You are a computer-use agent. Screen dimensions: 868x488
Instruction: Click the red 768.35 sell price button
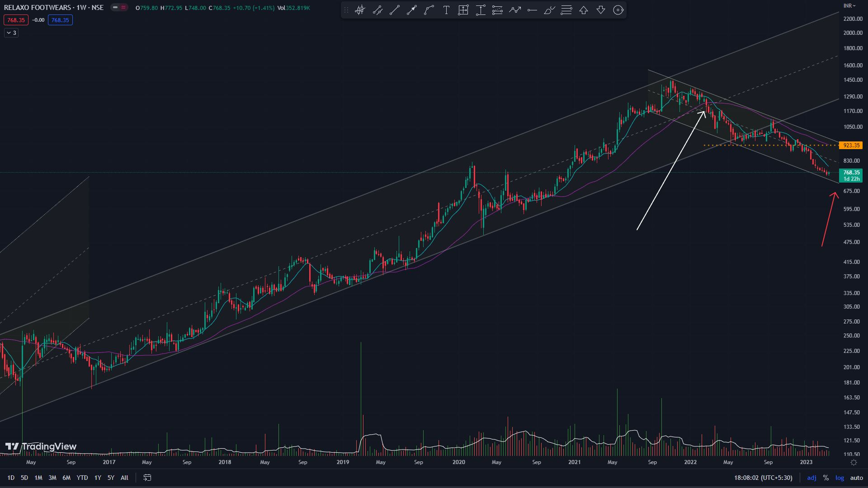pyautogui.click(x=16, y=20)
